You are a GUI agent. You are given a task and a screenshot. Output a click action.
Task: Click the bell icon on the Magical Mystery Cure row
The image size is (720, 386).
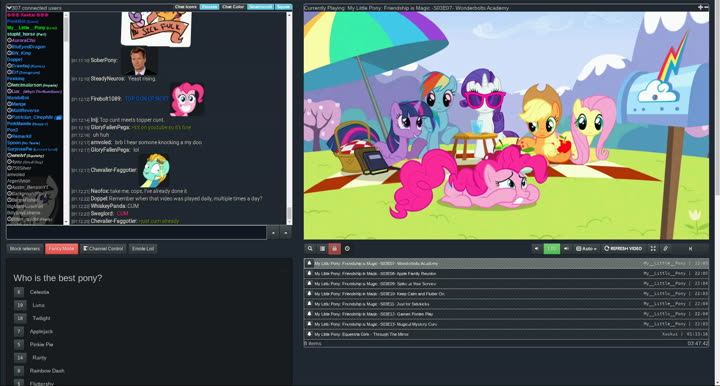(309, 324)
